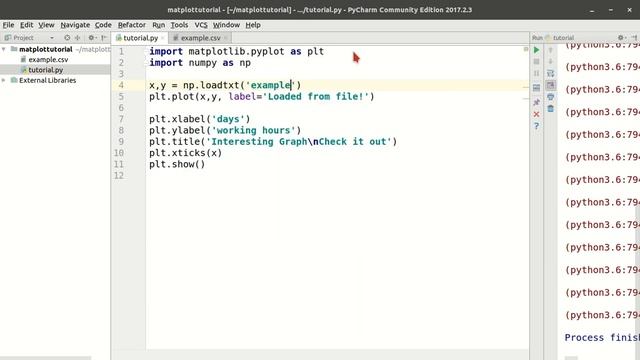
Task: Click line number 11 in gutter
Action: [x=119, y=164]
